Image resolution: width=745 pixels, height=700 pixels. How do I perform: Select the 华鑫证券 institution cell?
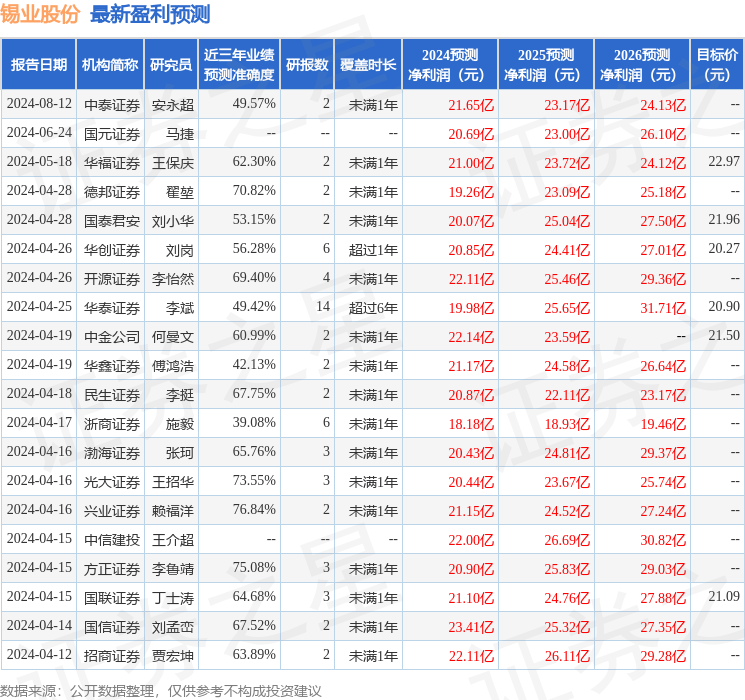(x=112, y=366)
